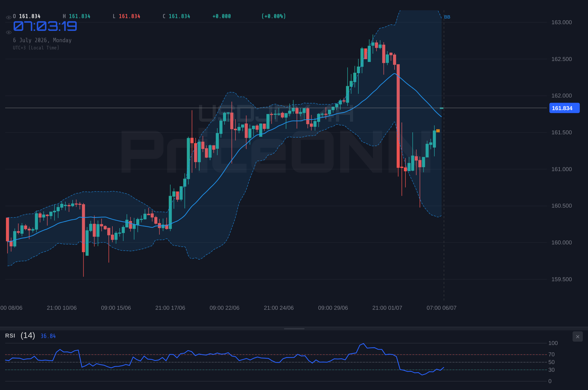Click the 09:00 15/06 time label
Viewport: 588px width, 390px height.
tap(116, 308)
